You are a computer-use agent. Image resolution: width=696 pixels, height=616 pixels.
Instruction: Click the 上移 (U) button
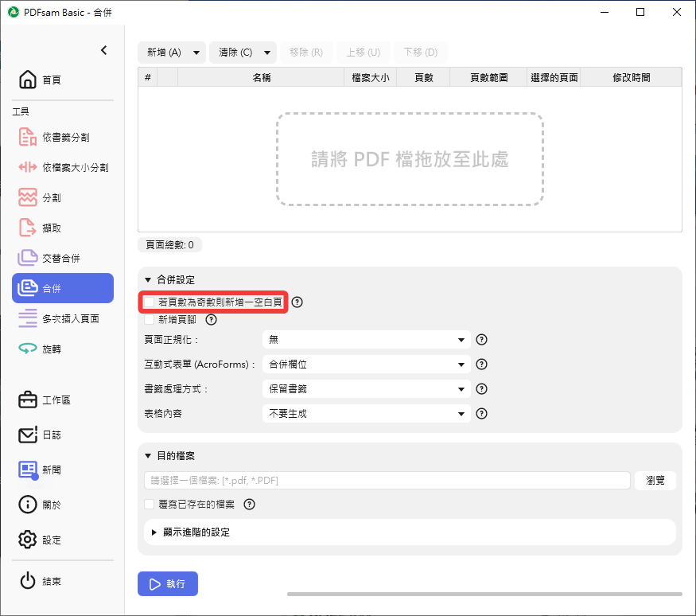coord(363,53)
